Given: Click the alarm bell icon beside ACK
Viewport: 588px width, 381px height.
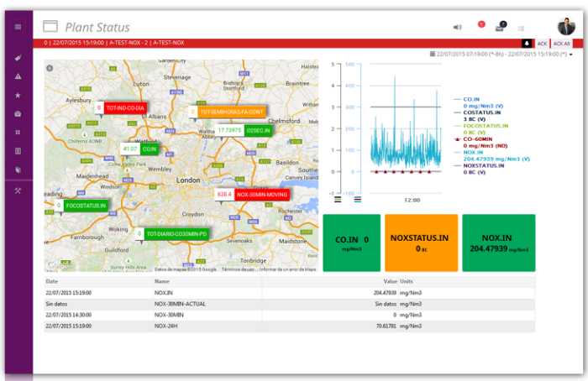Looking at the screenshot, I should tap(527, 42).
